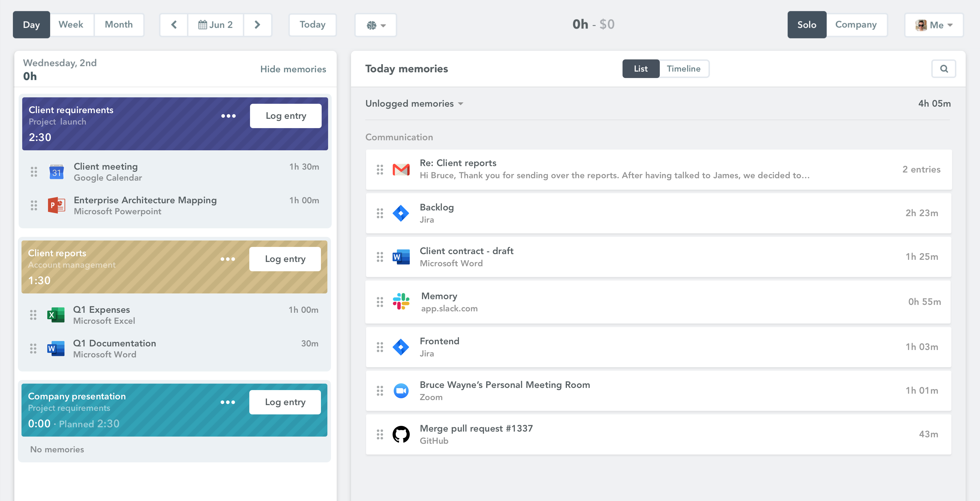Open the Jun 2 date picker
The image size is (980, 501).
tap(215, 25)
